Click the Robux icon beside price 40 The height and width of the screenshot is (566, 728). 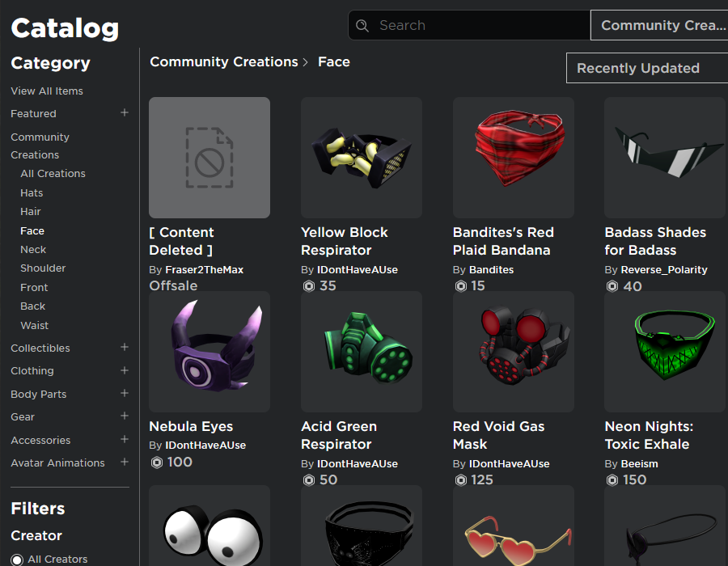click(x=612, y=285)
